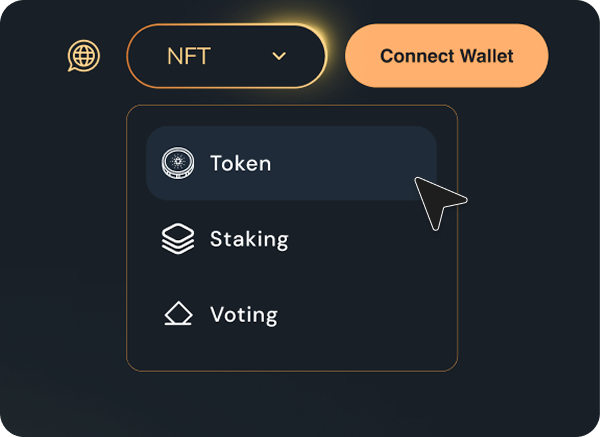Screen dimensions: 600x437
Task: Select the Staking text label
Action: coord(248,239)
